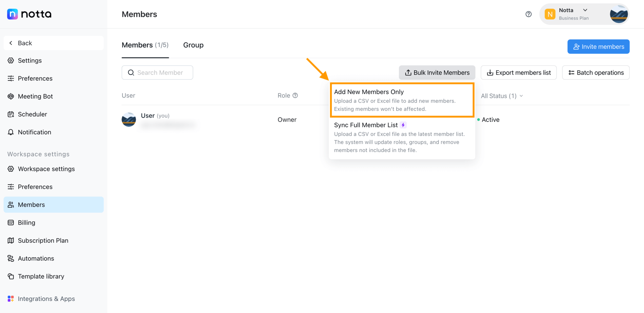Open the help question mark icon
644x313 pixels.
point(528,14)
